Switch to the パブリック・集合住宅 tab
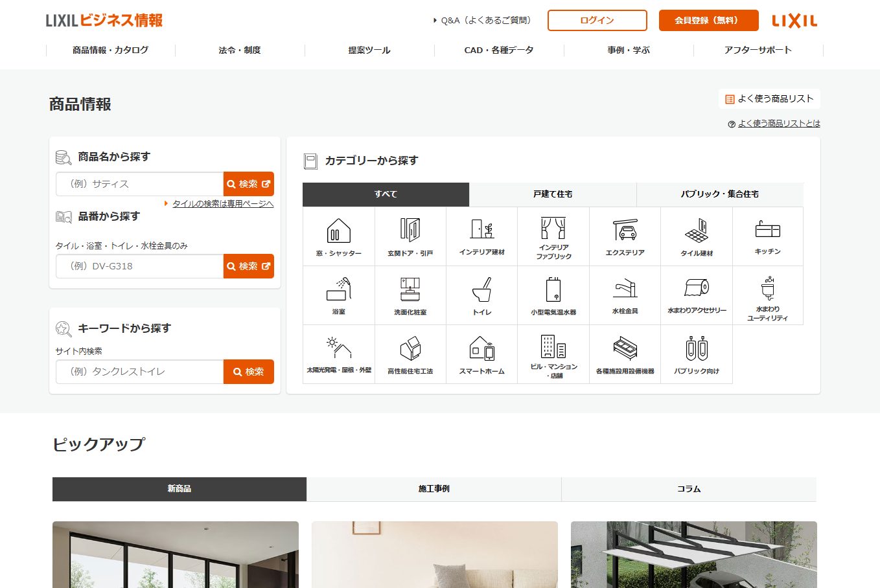Viewport: 880px width, 588px height. tap(719, 194)
